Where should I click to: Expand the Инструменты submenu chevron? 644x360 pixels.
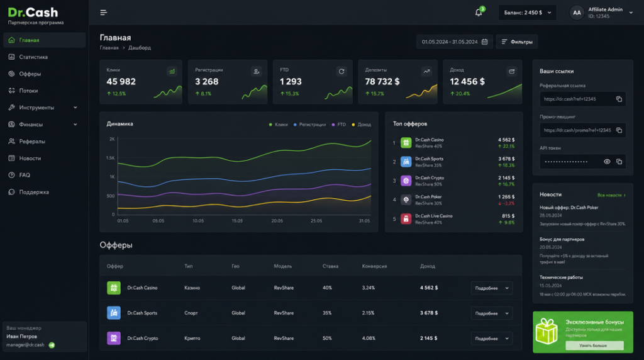pyautogui.click(x=75, y=107)
